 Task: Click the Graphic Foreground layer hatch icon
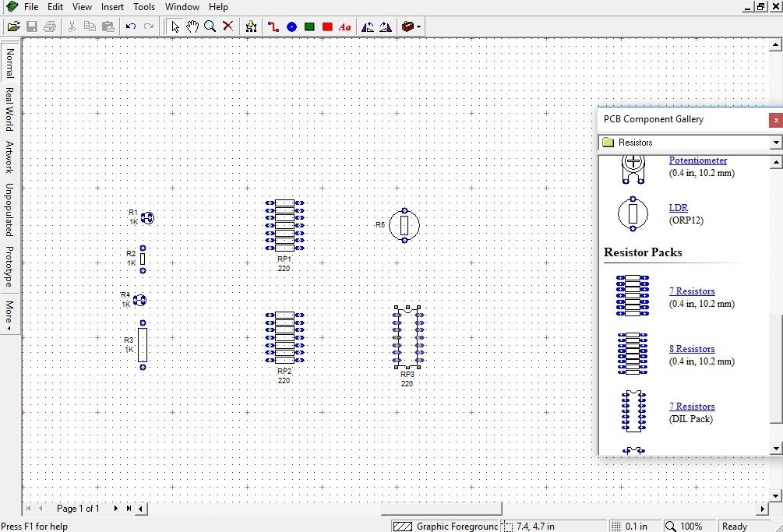(403, 526)
